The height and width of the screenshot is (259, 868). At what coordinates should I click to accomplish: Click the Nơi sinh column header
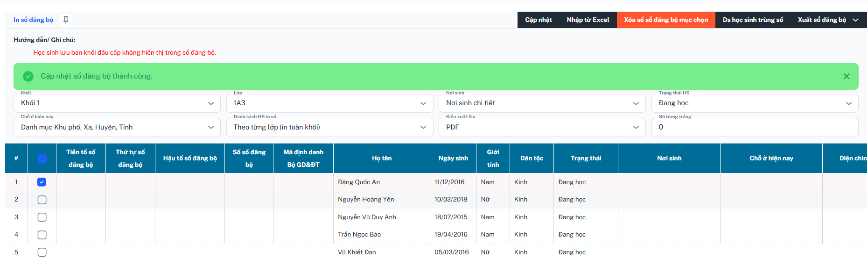[x=669, y=158]
